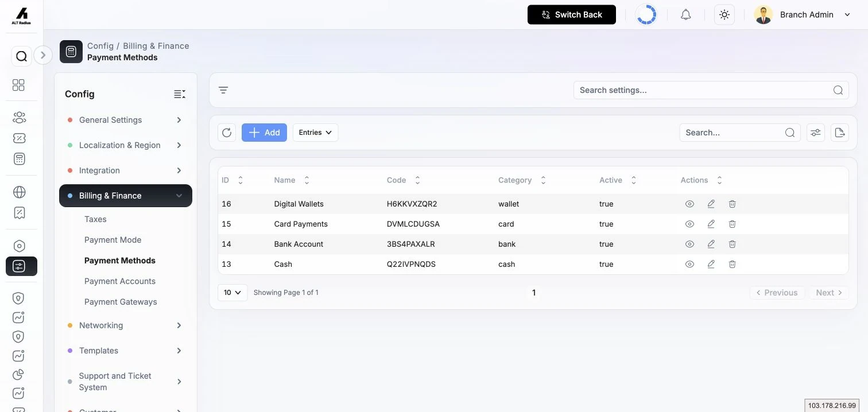Open the Branch Admin user dropdown
Screen dimensions: 868x412
(803, 15)
